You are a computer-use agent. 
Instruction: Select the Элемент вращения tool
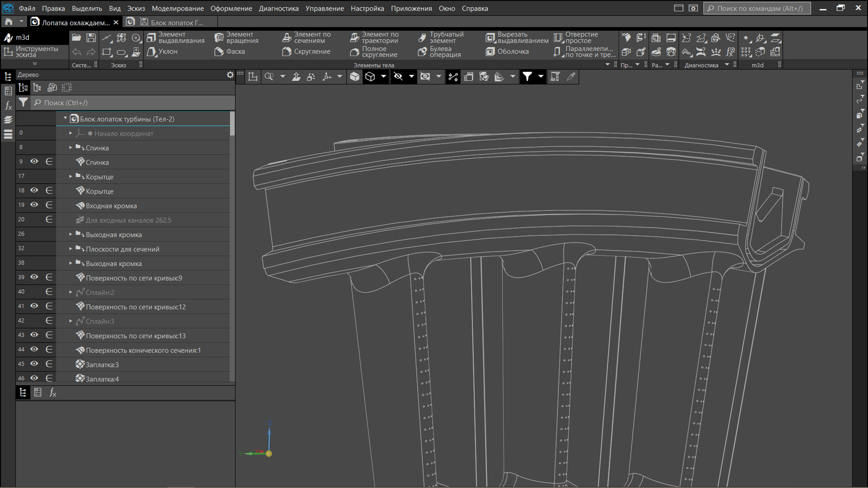point(237,37)
